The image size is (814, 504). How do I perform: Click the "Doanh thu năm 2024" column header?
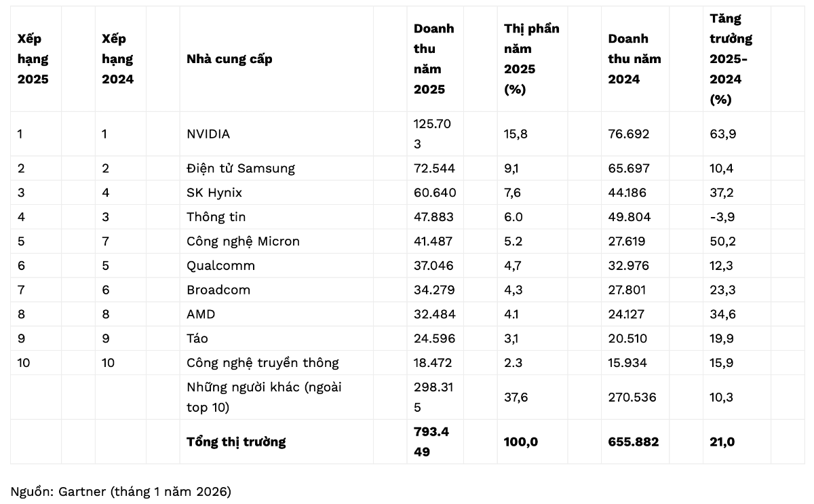(x=634, y=59)
